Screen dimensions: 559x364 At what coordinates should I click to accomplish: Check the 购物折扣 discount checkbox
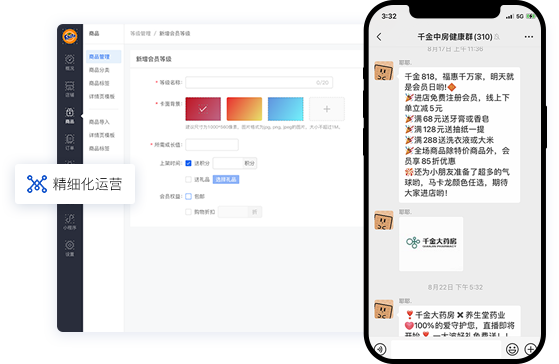tap(188, 212)
